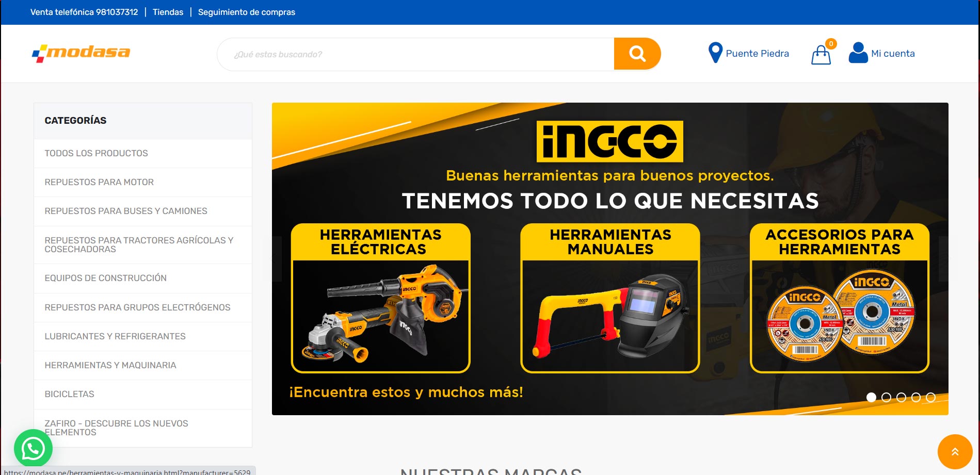Open Mi cuenta link

click(x=893, y=54)
